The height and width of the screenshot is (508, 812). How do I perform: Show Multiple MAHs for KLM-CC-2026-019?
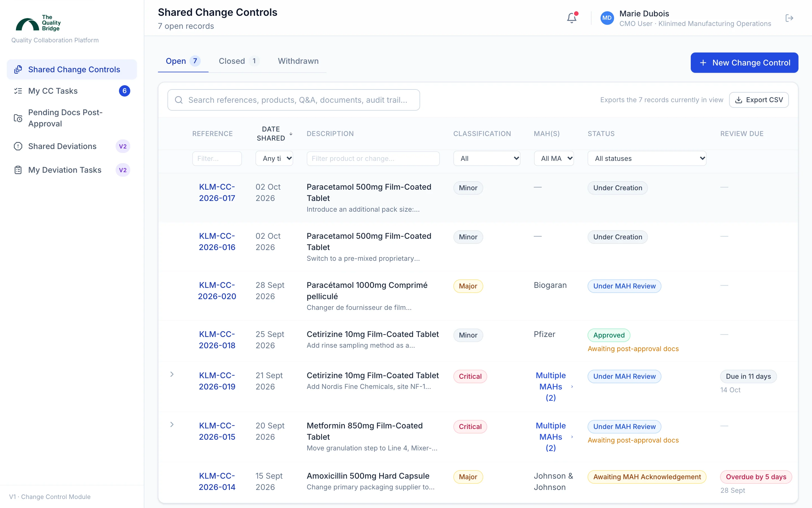[x=554, y=386]
